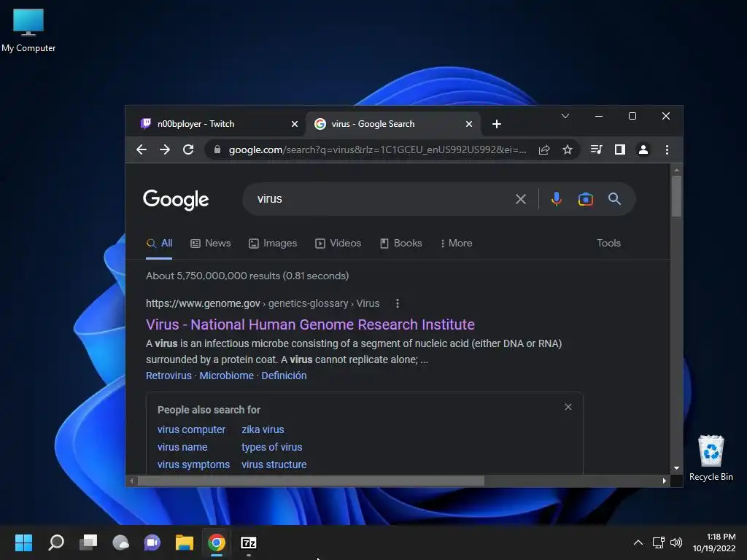Search for virus name suggestion

pos(182,447)
